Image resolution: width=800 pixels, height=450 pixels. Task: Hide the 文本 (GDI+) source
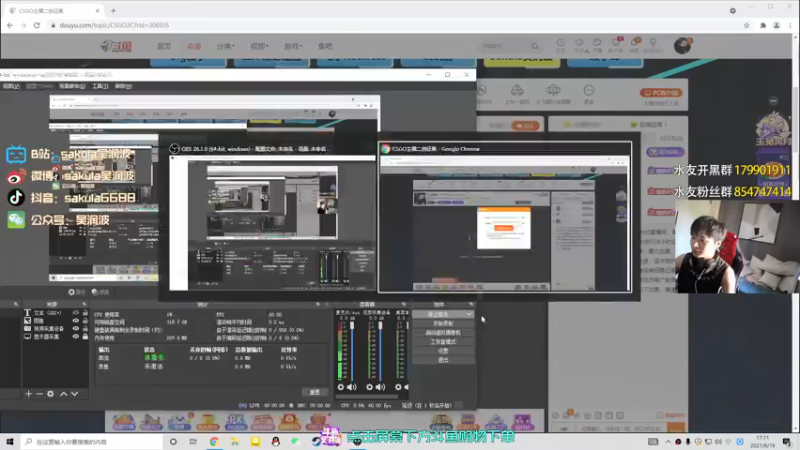click(76, 313)
